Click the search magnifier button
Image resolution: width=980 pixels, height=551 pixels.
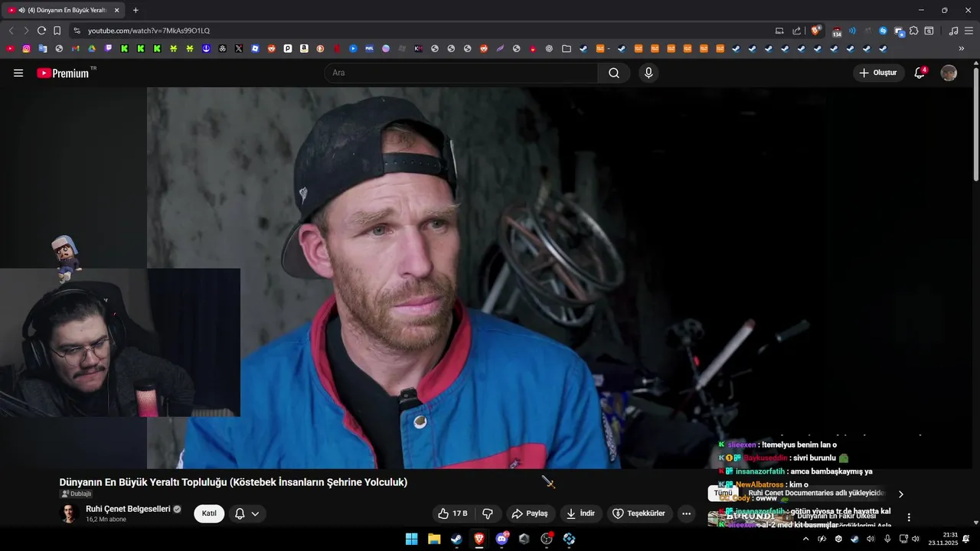(614, 73)
